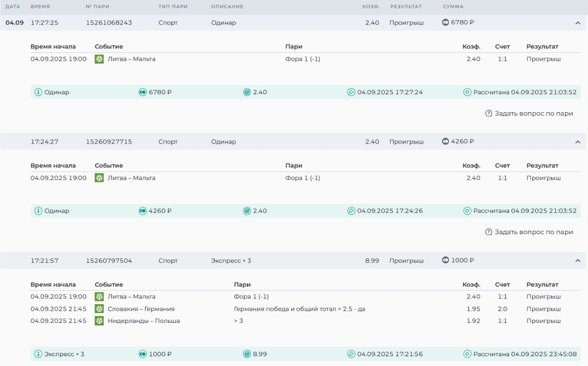Sort by the ДАТА column header
The height and width of the screenshot is (366, 588).
[x=13, y=7]
